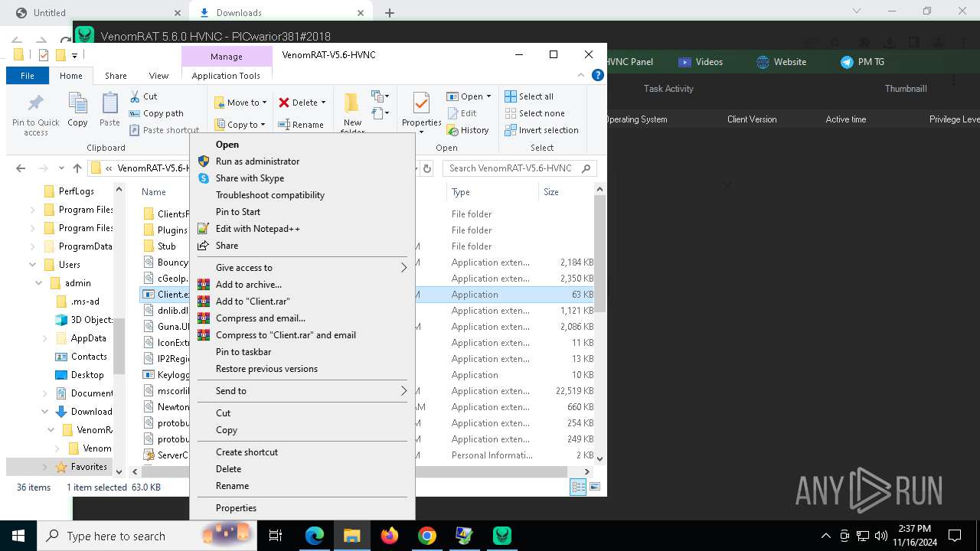Choose Troubleshoot compatibility
The height and width of the screenshot is (551, 980).
point(302,195)
